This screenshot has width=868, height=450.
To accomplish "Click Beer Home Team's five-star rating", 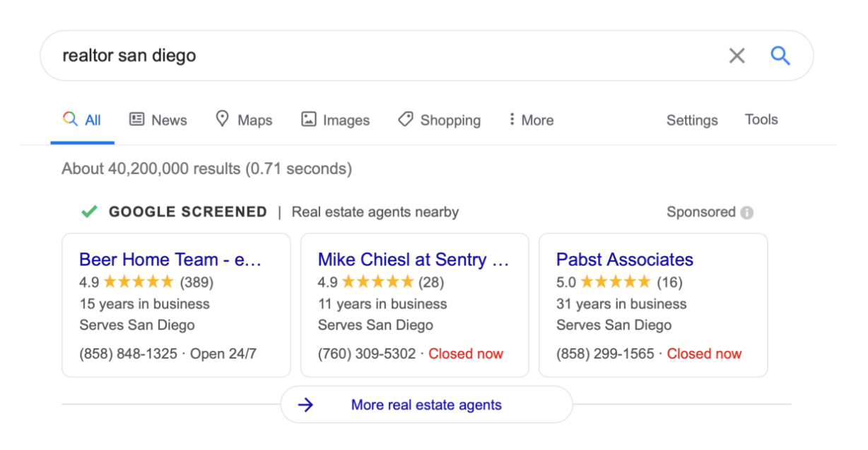I will point(139,282).
